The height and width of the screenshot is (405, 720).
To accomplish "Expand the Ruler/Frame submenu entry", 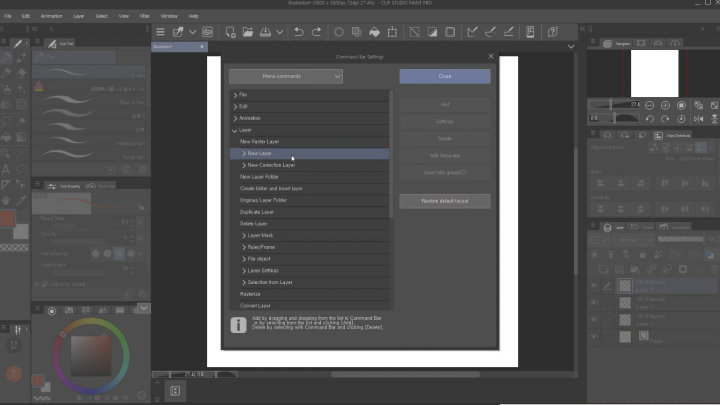I will coord(244,247).
